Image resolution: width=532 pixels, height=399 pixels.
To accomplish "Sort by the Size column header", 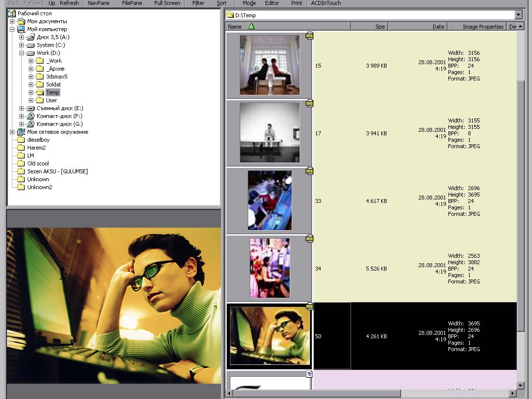I will pos(369,27).
